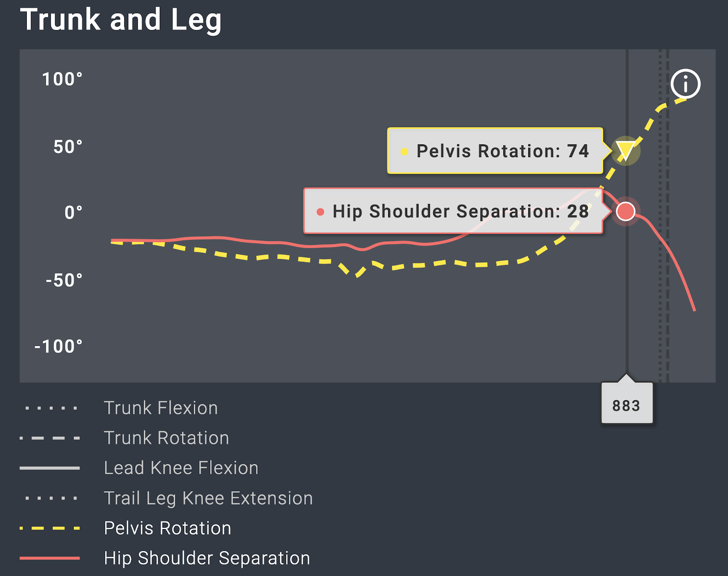Click the red Hip Shoulder Separation legend swatch

[50, 558]
